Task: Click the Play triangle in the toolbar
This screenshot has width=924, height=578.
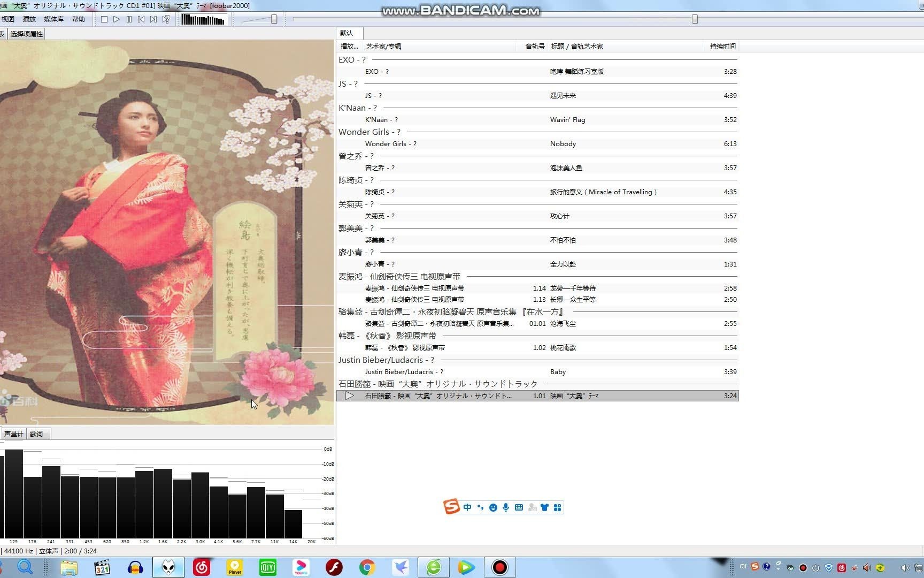Action: tap(117, 19)
